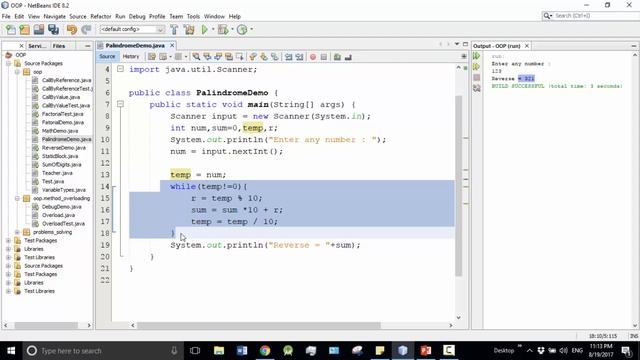Screen dimensions: 640x360
Task: Open the profile project dropdown arrow
Action: (251, 29)
